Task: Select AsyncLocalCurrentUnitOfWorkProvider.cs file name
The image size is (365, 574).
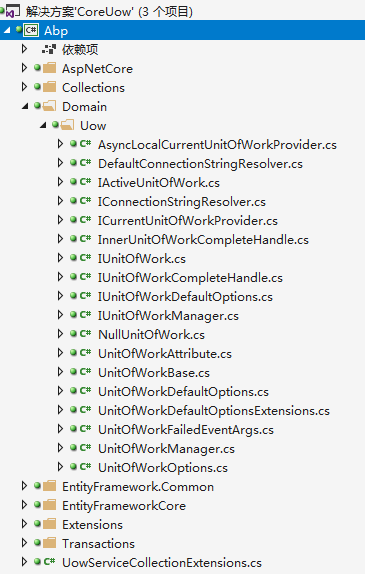Action: pyautogui.click(x=217, y=145)
